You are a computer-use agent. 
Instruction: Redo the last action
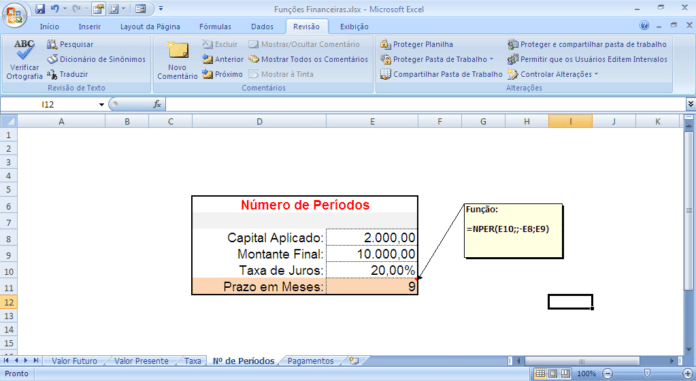coord(76,9)
